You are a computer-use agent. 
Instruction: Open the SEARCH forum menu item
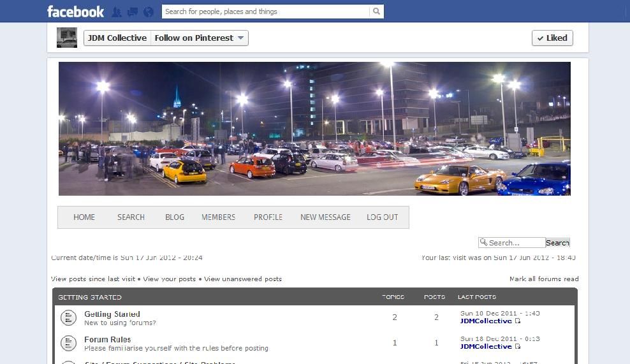pyautogui.click(x=131, y=217)
